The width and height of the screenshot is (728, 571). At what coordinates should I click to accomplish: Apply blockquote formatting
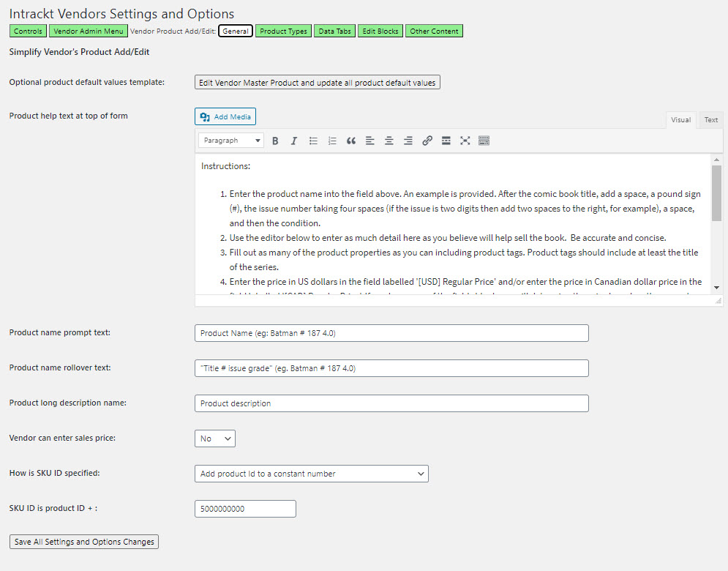[351, 141]
